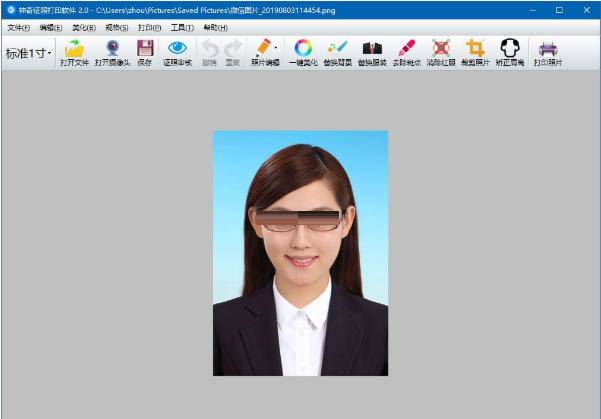
Task: Print using the 打印照片 printer icon
Action: click(547, 50)
